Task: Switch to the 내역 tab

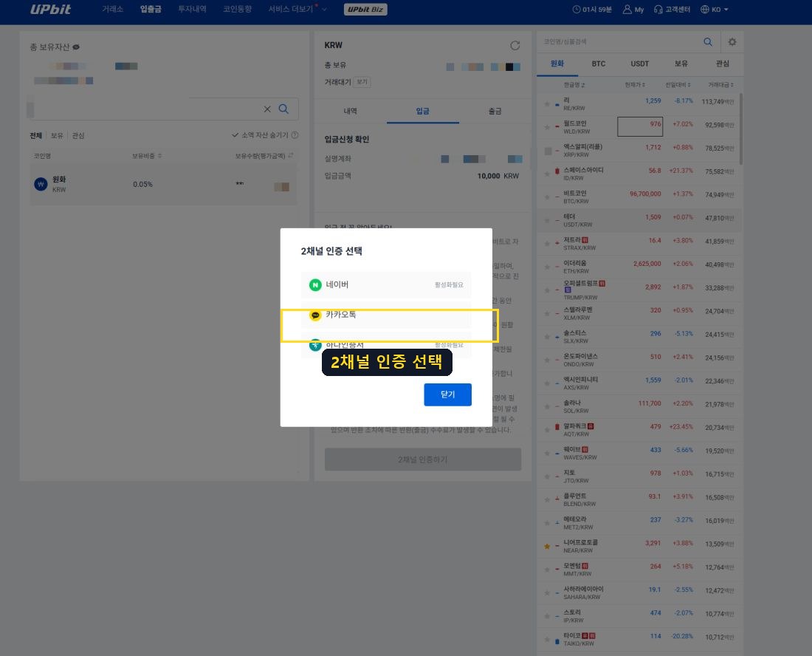Action: [351, 111]
